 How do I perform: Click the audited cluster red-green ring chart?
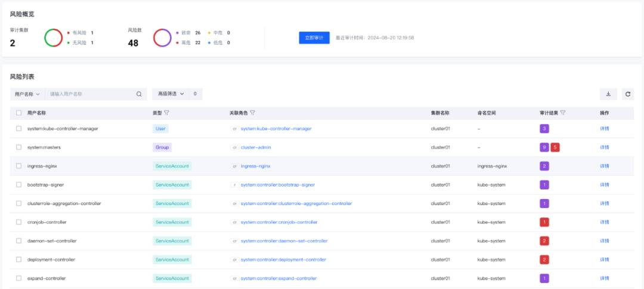(54, 38)
